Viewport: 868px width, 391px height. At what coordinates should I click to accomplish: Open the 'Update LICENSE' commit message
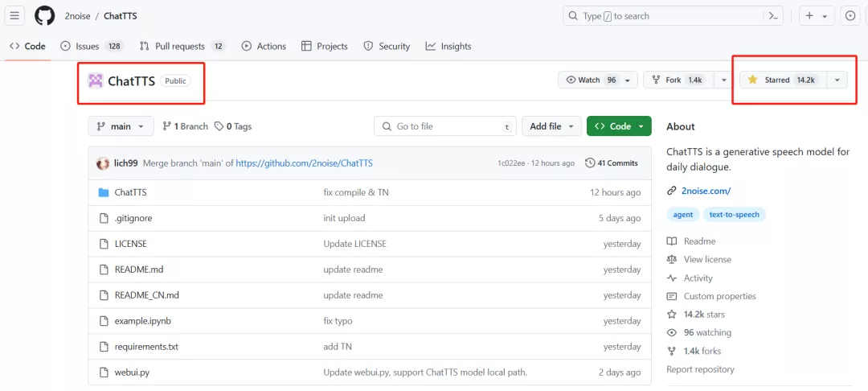[355, 244]
